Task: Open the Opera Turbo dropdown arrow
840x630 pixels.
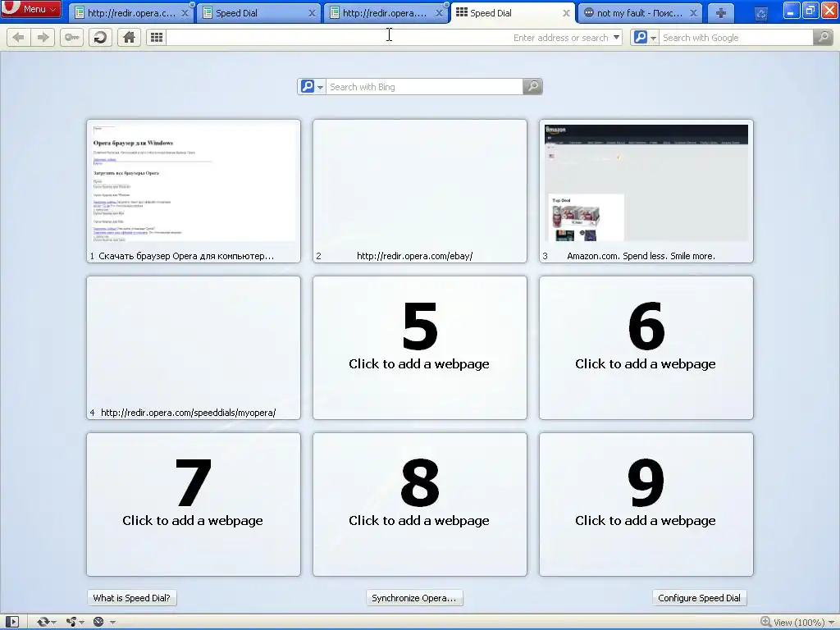Action: point(112,623)
